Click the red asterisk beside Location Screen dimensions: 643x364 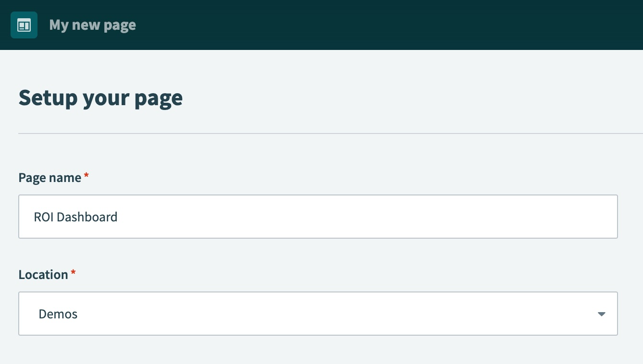74,273
